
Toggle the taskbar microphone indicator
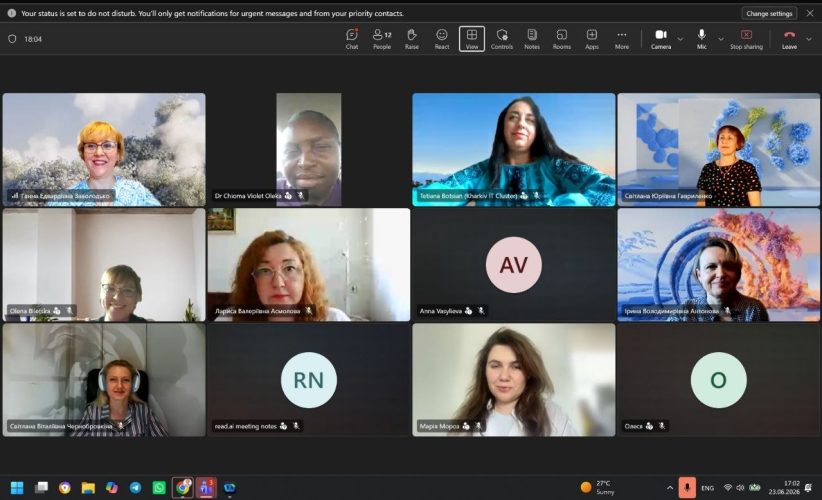[x=687, y=487]
